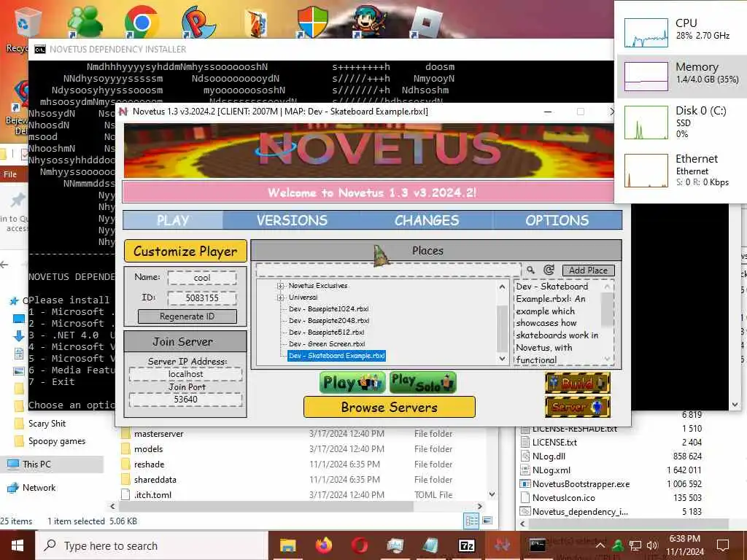Click the Join Port field
This screenshot has height=560, width=747.
coord(185,400)
